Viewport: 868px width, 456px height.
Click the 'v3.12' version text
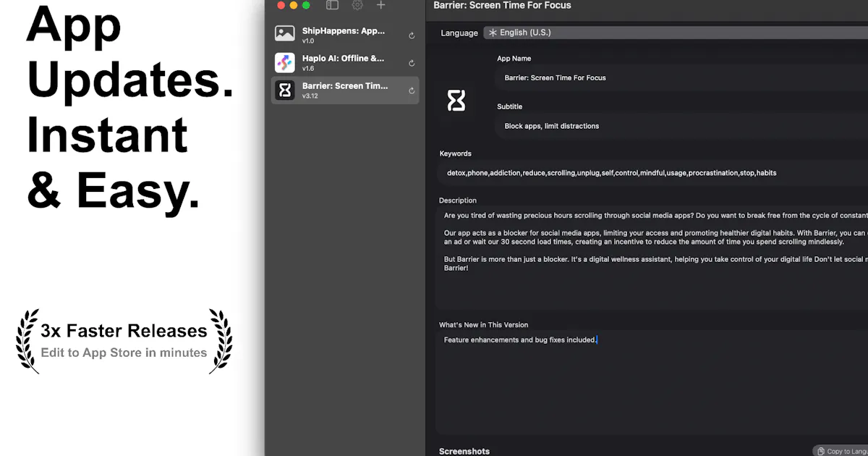coord(310,96)
